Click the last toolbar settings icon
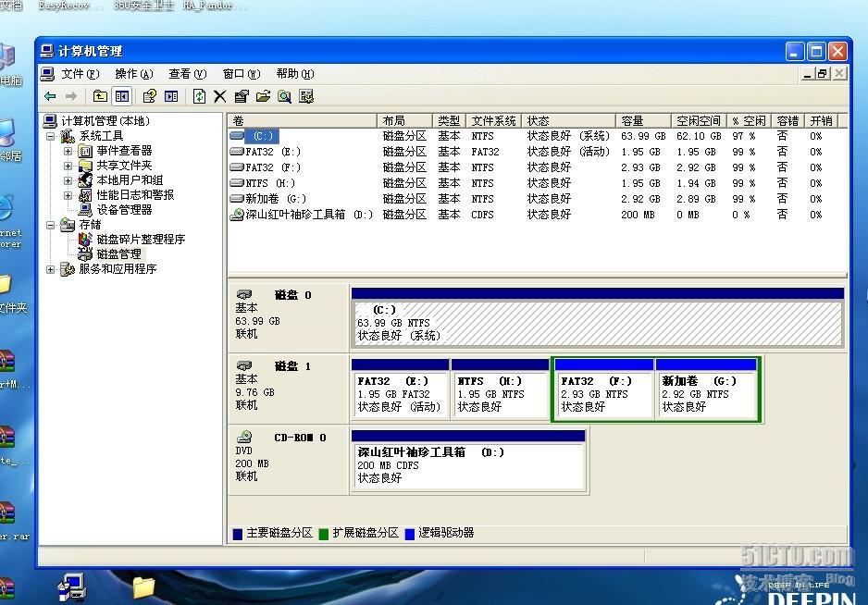868x605 pixels. click(306, 96)
